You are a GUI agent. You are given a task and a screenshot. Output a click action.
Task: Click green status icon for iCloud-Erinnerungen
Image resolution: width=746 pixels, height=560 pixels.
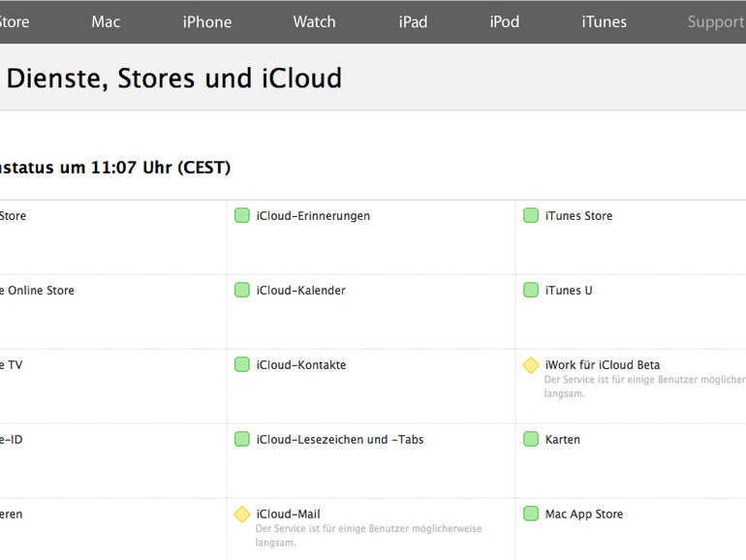click(x=241, y=215)
